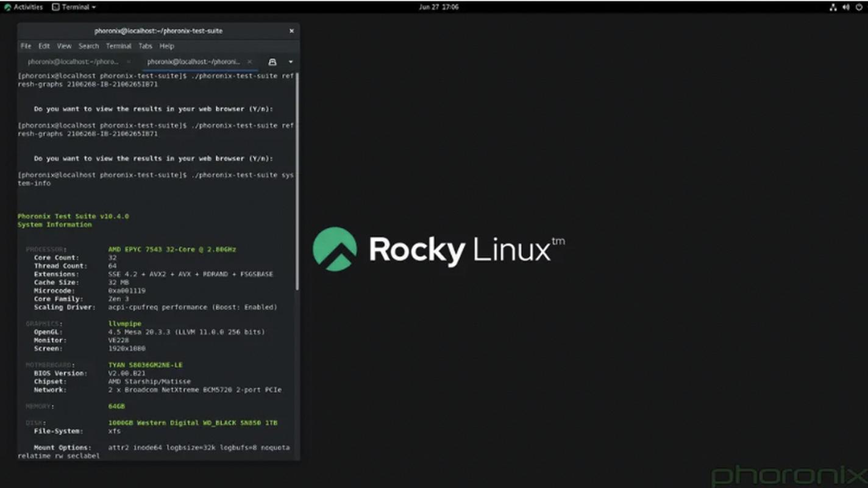Open the View menu

click(x=64, y=46)
